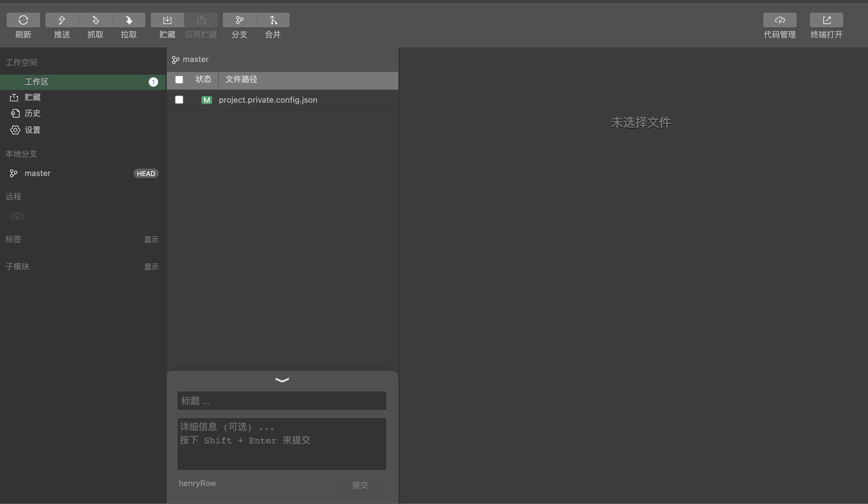This screenshot has width=868, height=504.
Task: Click the Commit (提交) button
Action: pos(360,485)
